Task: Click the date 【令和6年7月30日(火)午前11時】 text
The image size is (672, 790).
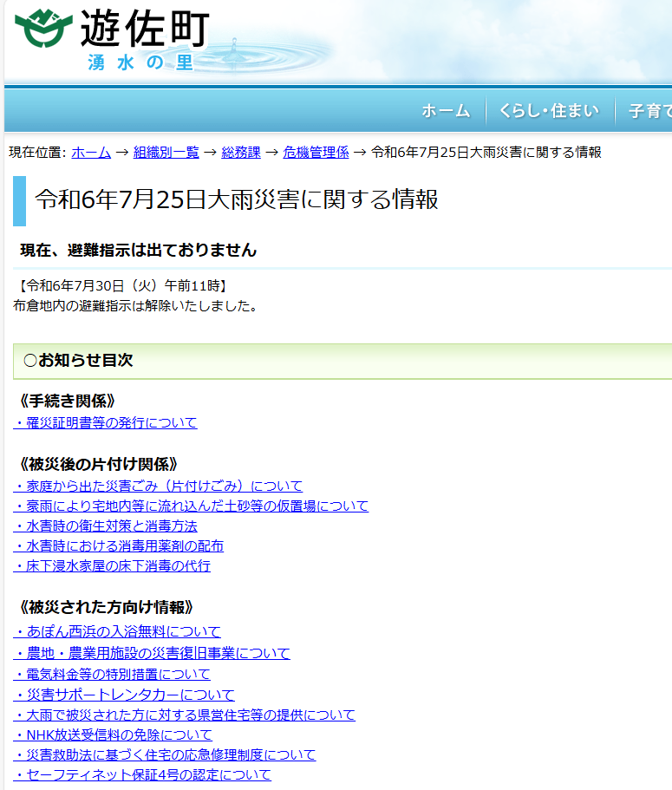Action: [122, 285]
